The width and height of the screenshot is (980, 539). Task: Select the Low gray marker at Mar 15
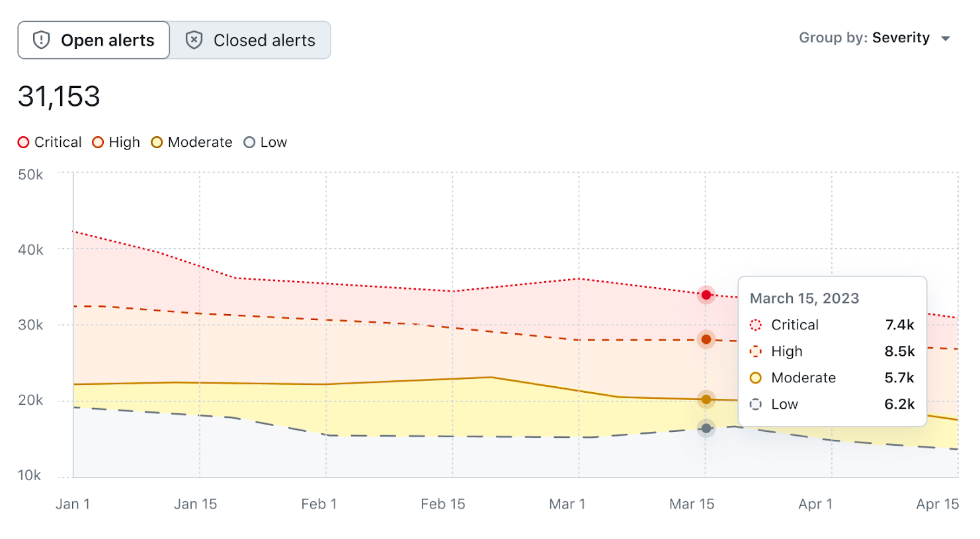point(706,429)
